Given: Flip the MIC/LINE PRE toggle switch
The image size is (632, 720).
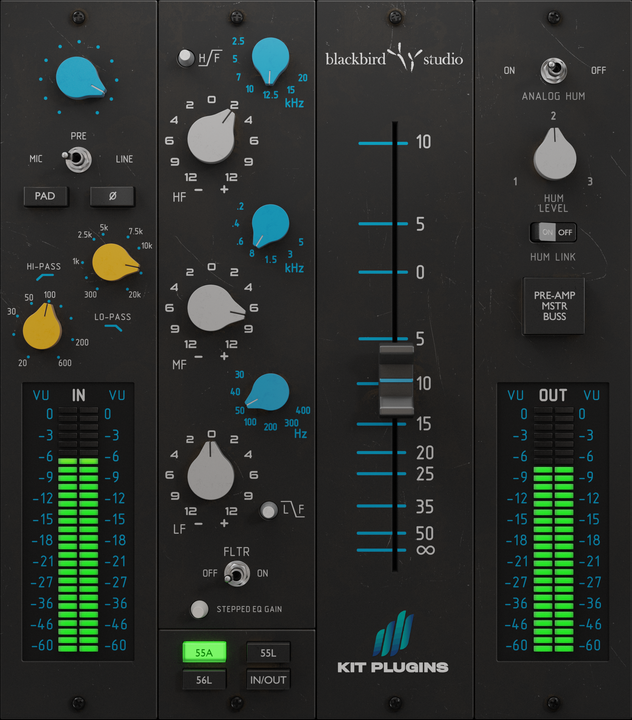Looking at the screenshot, I should [77, 159].
